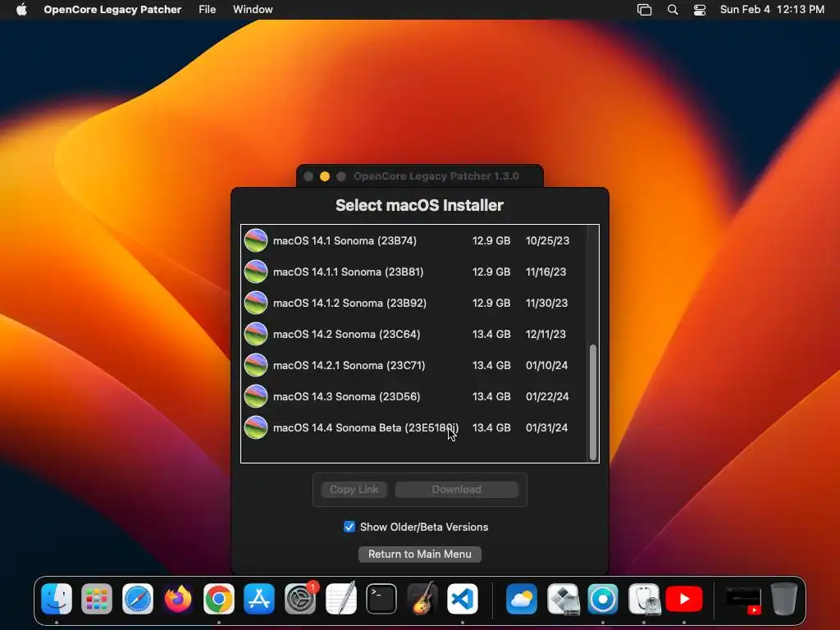Screen dimensions: 840x630
Task: Open Launchpad from the Dock
Action: pos(97,598)
